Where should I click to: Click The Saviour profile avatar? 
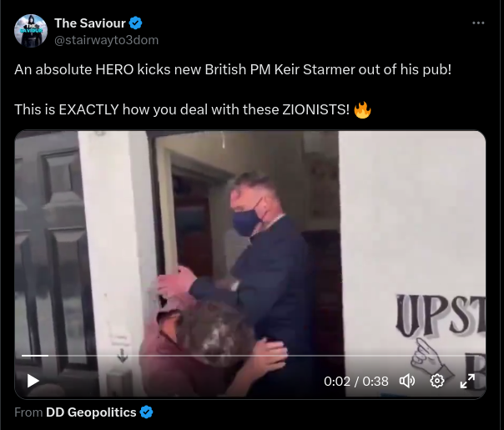point(31,31)
